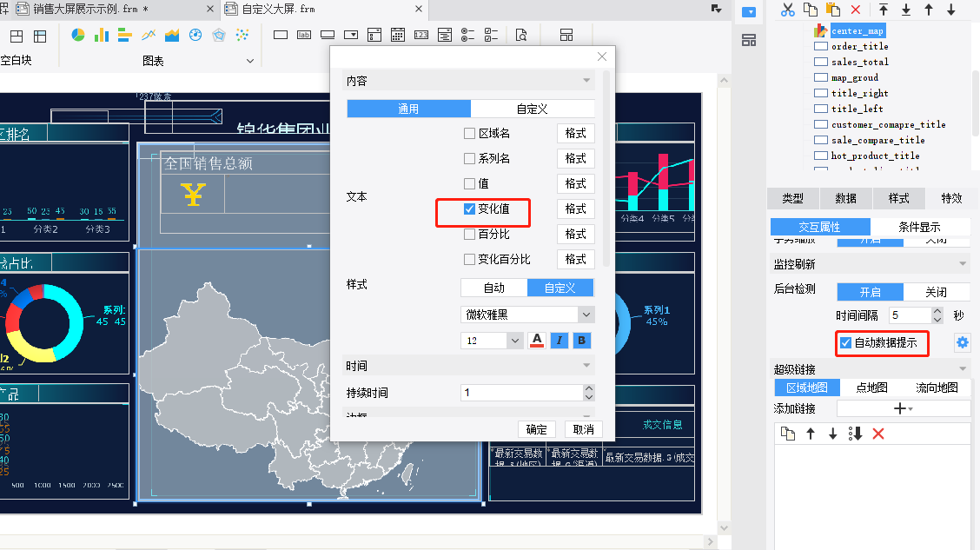This screenshot has height=550, width=980.
Task: Edit the 持续时间 input field
Action: (x=522, y=393)
